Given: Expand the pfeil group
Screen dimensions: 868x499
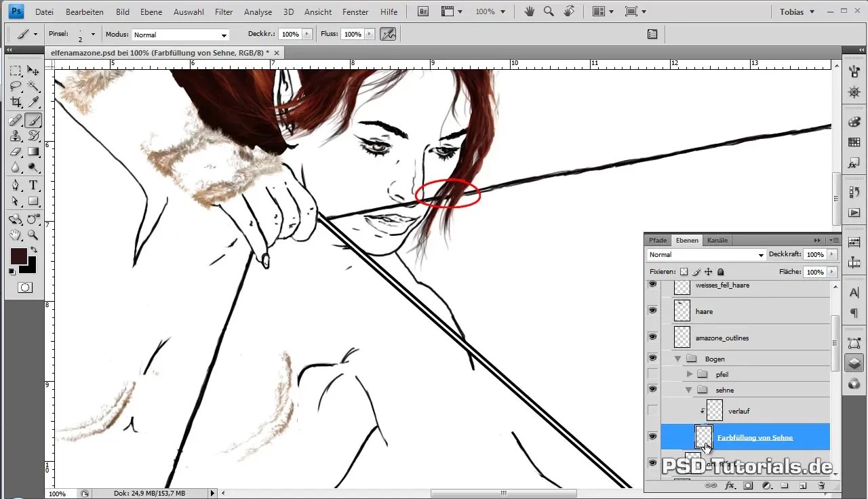Looking at the screenshot, I should coord(690,374).
